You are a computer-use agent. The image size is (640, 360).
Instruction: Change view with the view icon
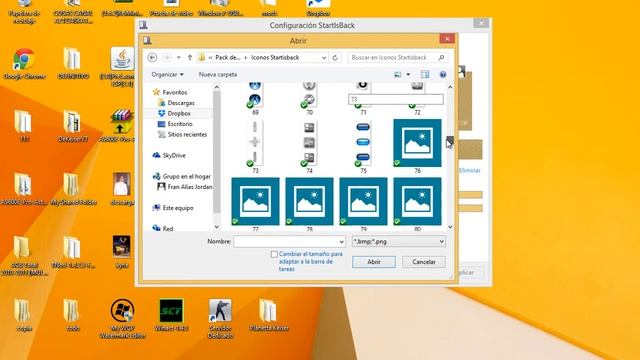[397, 75]
